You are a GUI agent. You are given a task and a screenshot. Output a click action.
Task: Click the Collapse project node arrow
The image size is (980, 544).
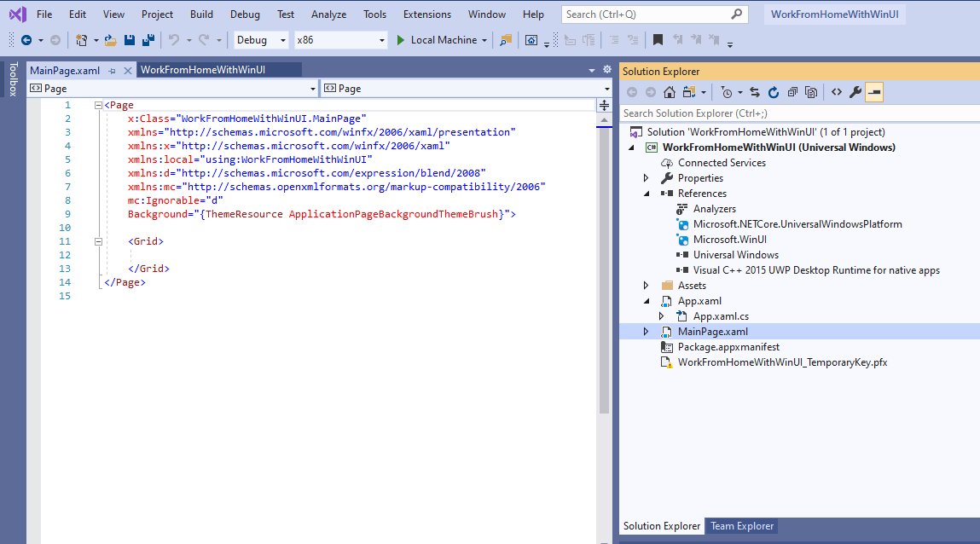(631, 148)
